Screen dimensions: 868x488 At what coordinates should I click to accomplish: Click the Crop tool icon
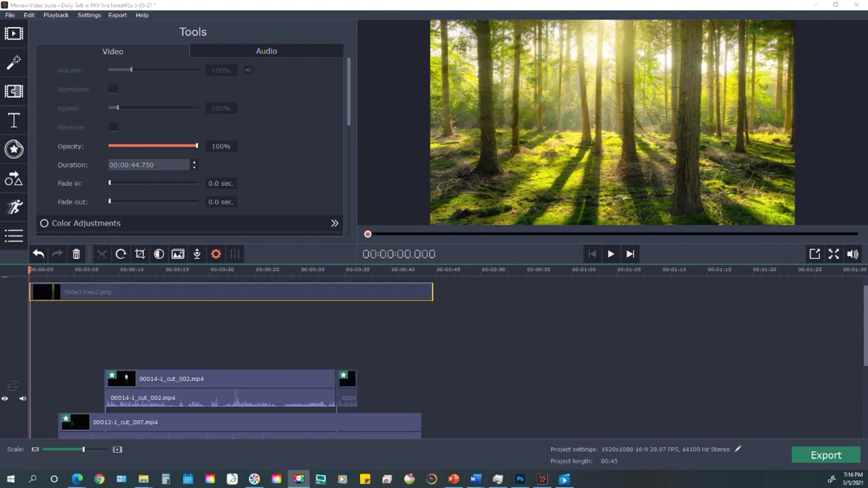coord(140,254)
